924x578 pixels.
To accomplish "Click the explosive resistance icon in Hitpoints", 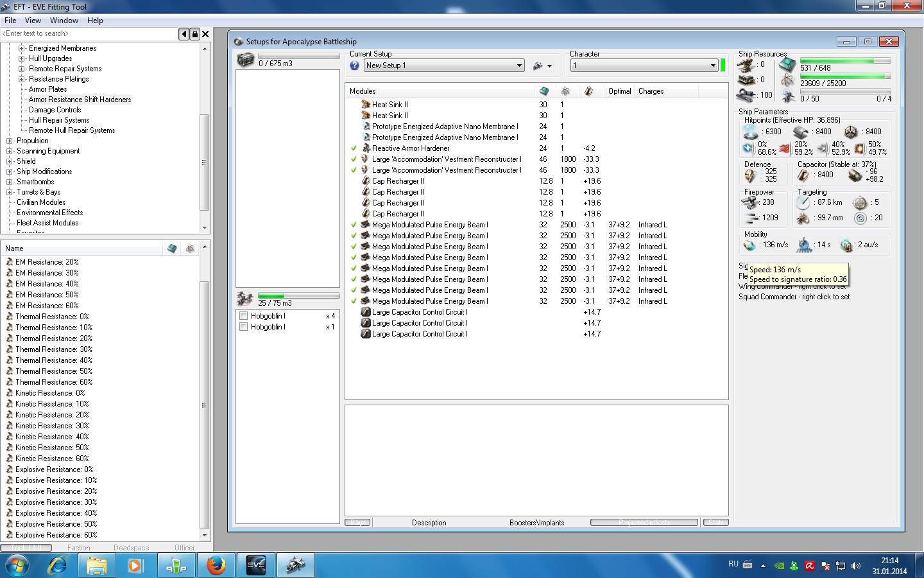I will click(x=859, y=148).
